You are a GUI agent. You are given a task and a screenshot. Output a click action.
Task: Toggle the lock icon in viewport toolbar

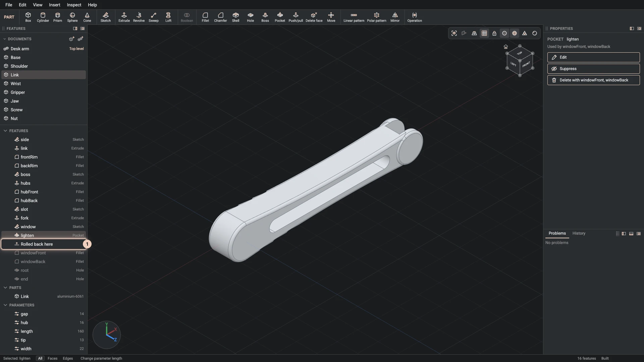pyautogui.click(x=494, y=33)
